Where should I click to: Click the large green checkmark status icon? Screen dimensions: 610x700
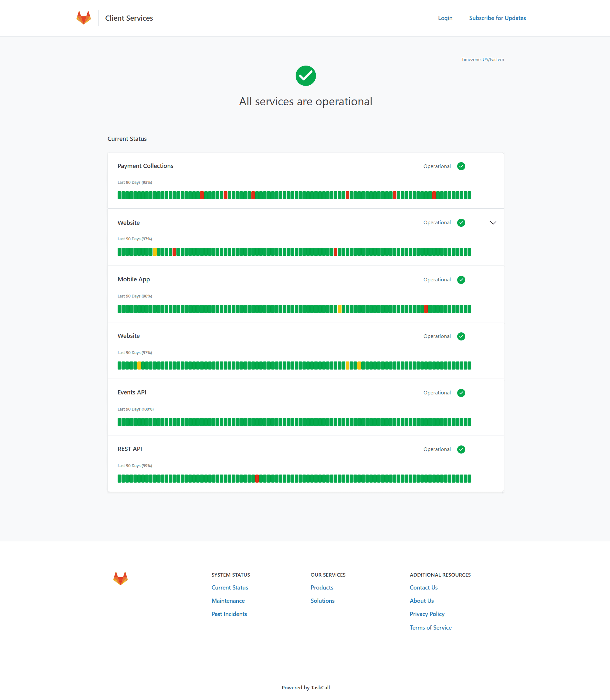(x=305, y=76)
